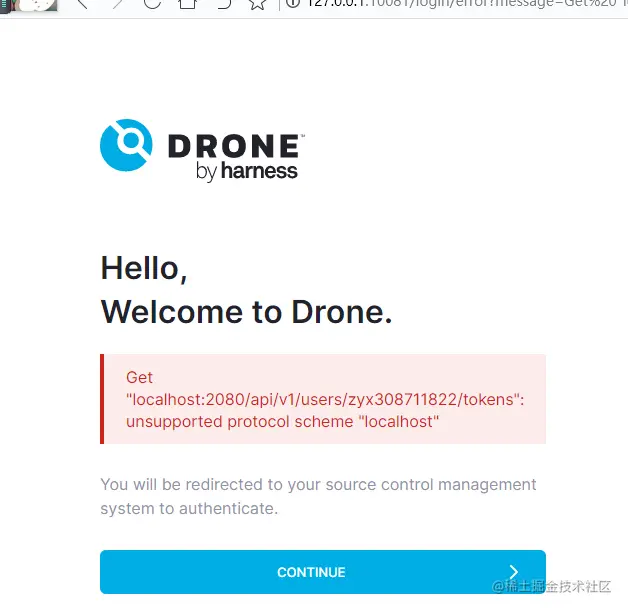Click the redirect notice about source control management
This screenshot has width=628, height=611.
pyautogui.click(x=318, y=496)
